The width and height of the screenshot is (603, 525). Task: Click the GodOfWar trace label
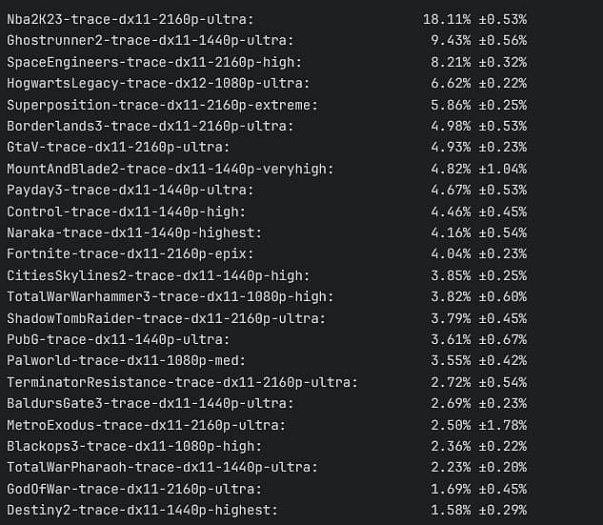133,489
